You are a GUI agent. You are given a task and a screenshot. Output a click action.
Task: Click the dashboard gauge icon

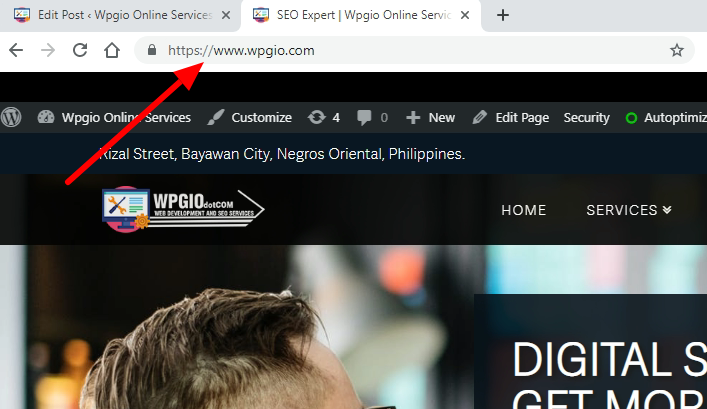point(46,117)
